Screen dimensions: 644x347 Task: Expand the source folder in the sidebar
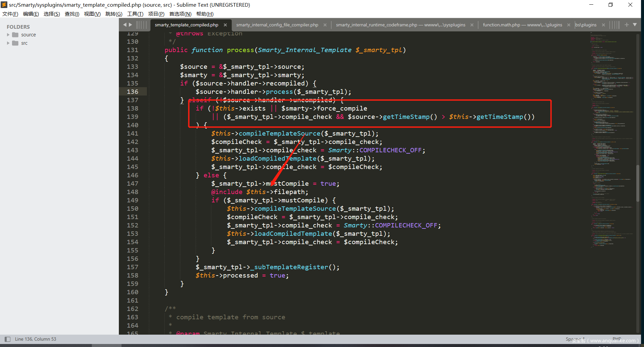pos(8,35)
